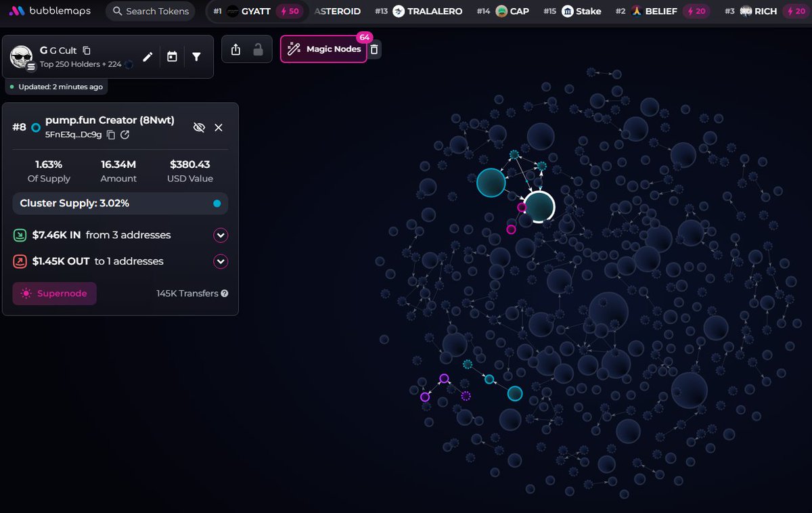Open the calendar date picker icon

tap(172, 57)
